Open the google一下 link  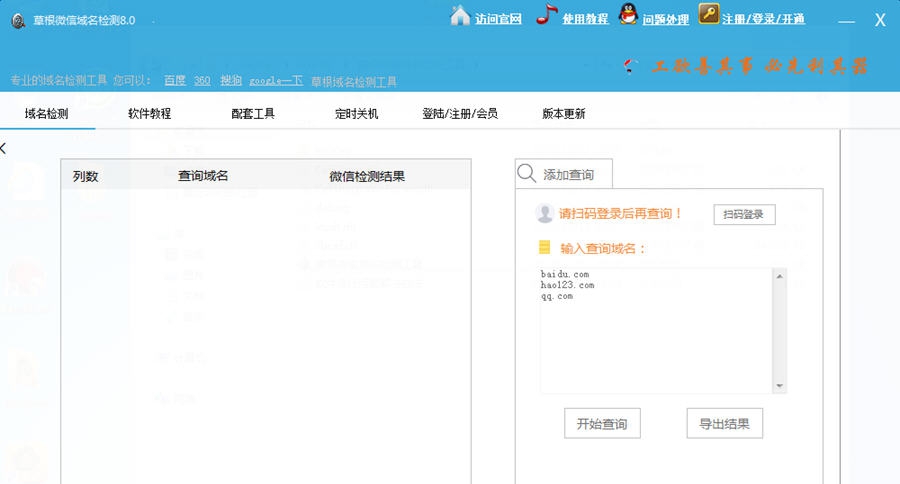(x=276, y=81)
